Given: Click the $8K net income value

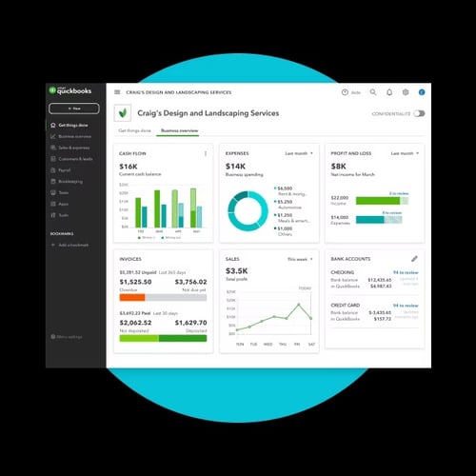Looking at the screenshot, I should (339, 167).
